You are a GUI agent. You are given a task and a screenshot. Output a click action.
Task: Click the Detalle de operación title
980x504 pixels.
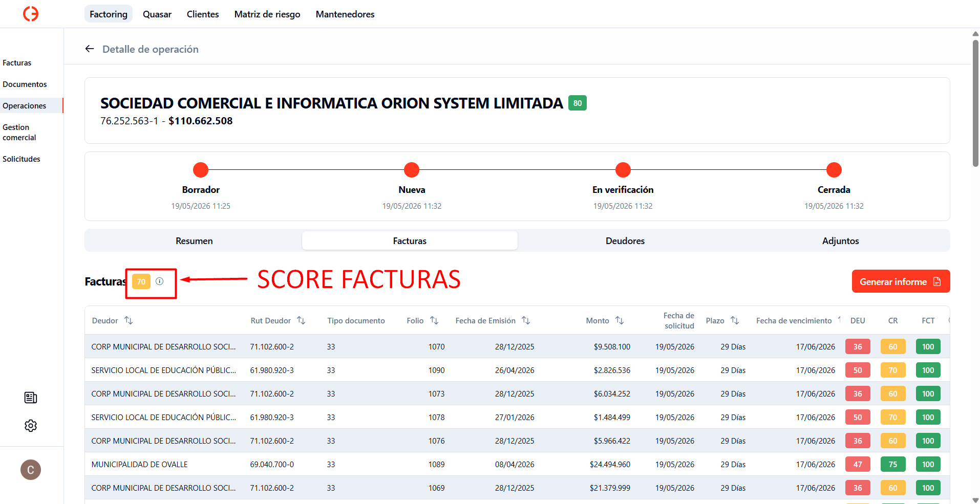[151, 49]
